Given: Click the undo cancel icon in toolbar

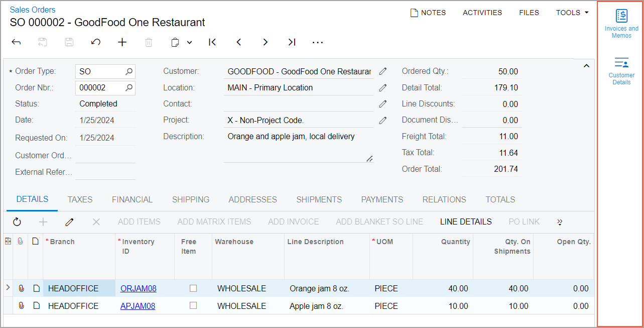Looking at the screenshot, I should click(x=95, y=42).
